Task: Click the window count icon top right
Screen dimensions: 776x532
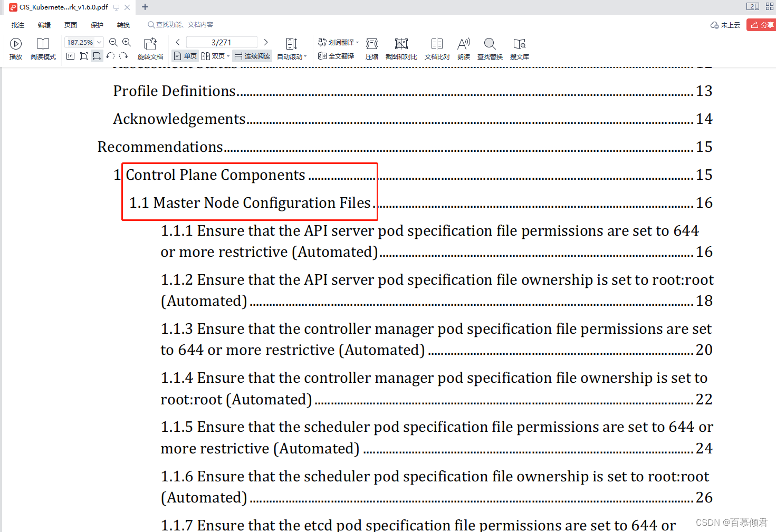Action: pyautogui.click(x=753, y=6)
